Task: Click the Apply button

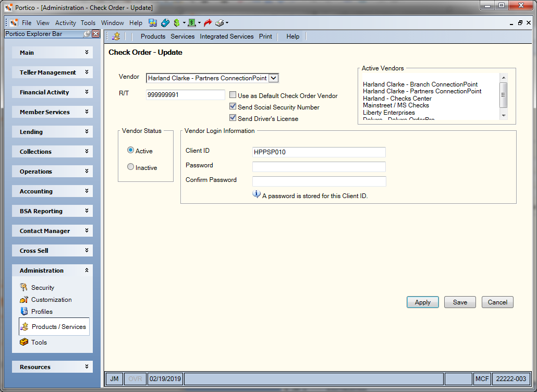Action: point(423,302)
